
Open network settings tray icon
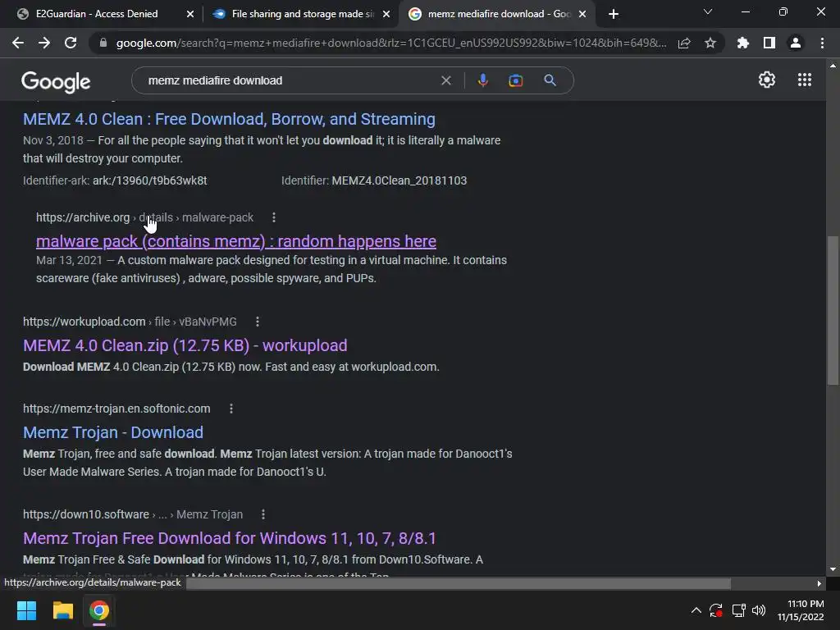pyautogui.click(x=739, y=610)
